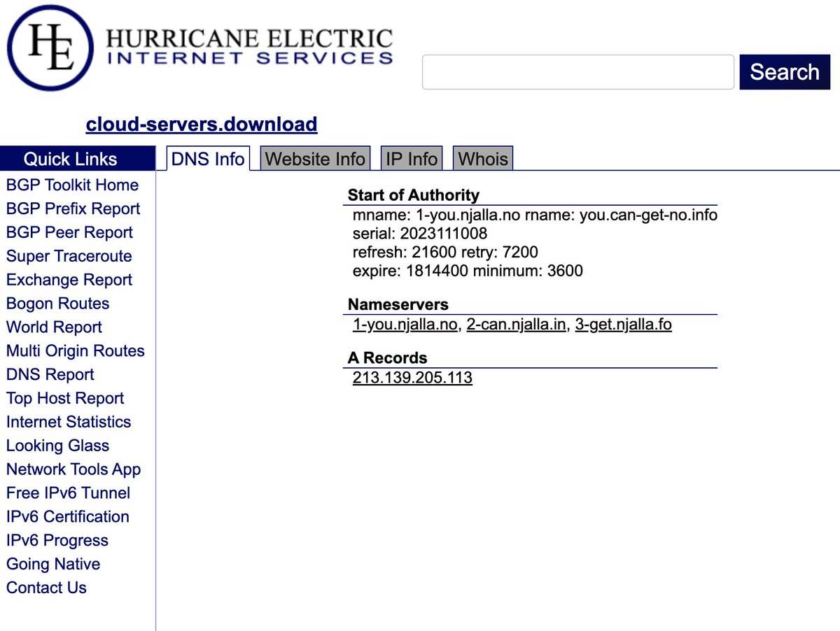Viewport: 840px width, 631px height.
Task: Click the Start of Authority heading
Action: point(414,195)
